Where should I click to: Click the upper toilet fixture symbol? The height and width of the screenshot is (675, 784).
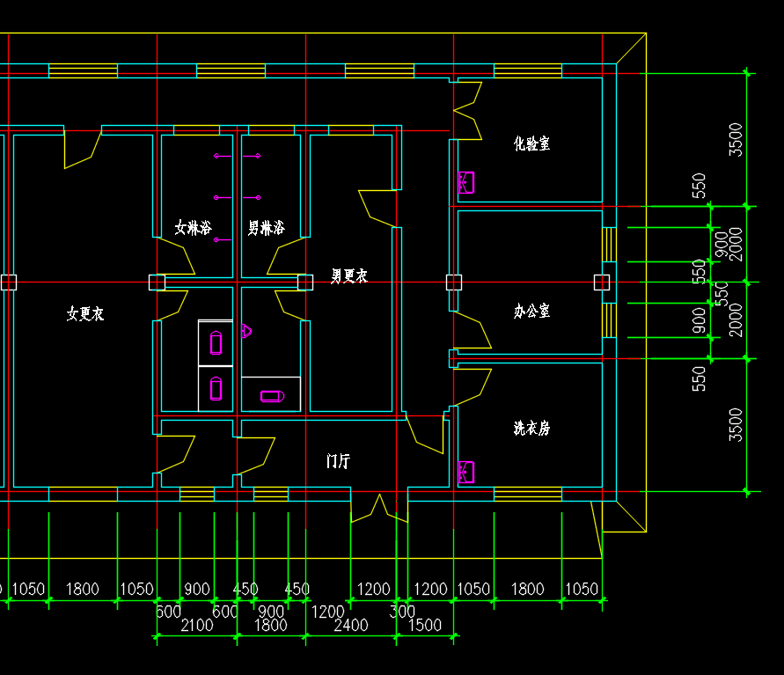click(x=216, y=343)
